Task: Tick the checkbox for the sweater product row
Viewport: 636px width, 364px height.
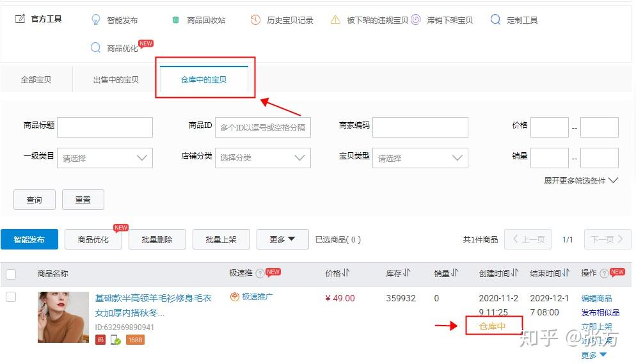Action: (x=11, y=297)
